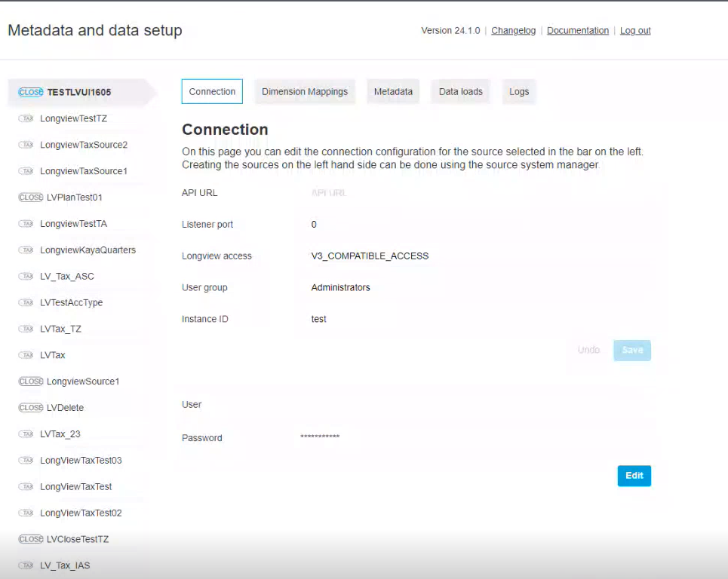Click the TAX badge icon beside LV_Tax_ASC

pyautogui.click(x=26, y=277)
